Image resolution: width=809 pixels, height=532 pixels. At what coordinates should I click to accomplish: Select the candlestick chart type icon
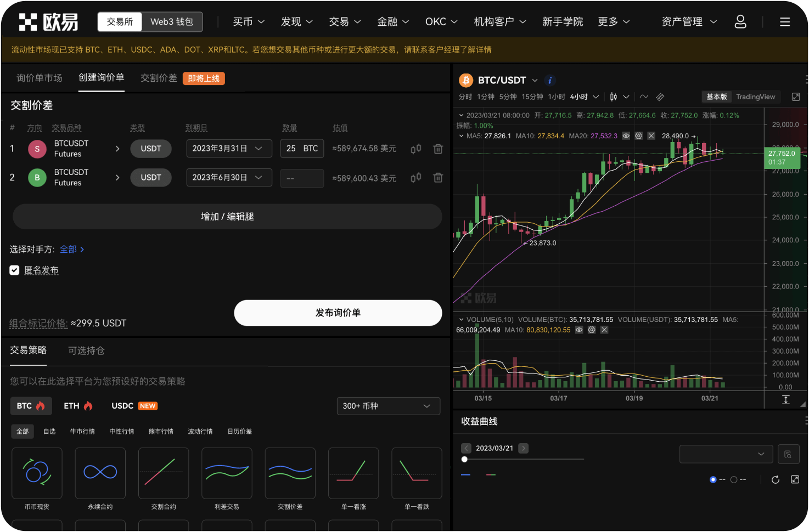pyautogui.click(x=613, y=97)
